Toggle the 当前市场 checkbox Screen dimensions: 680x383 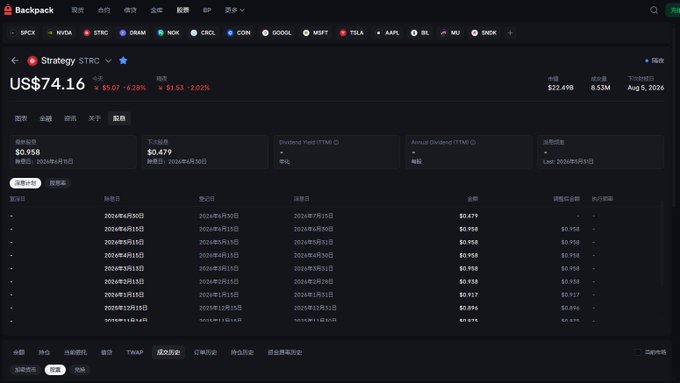pos(638,352)
